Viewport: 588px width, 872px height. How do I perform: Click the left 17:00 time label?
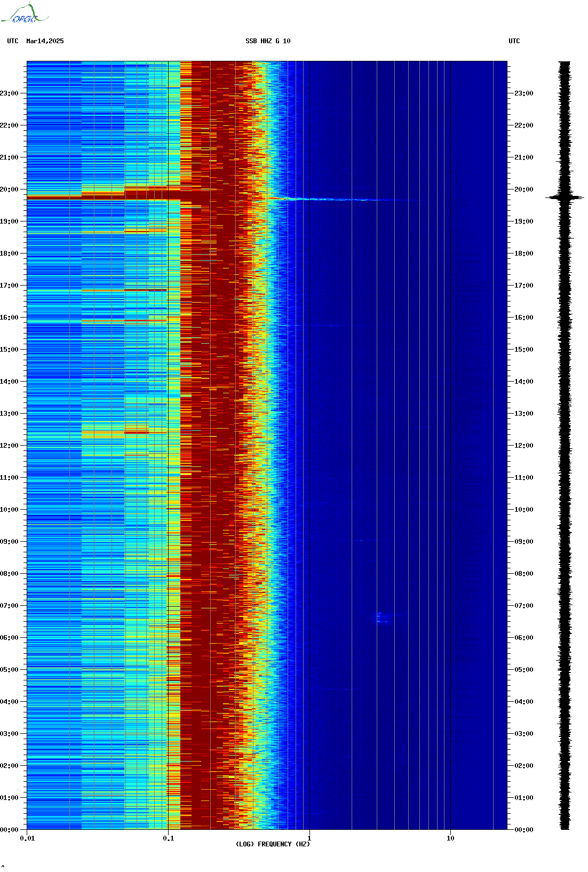click(9, 286)
